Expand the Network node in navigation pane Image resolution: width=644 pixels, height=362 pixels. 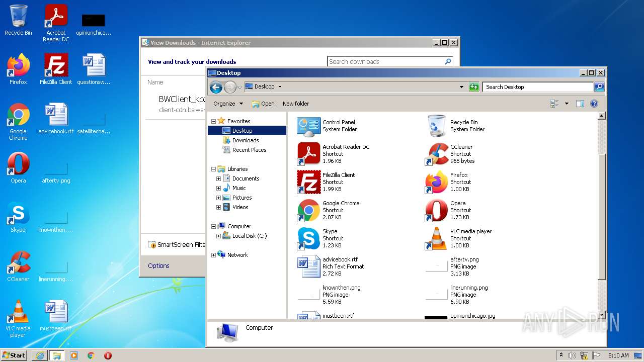(x=213, y=255)
